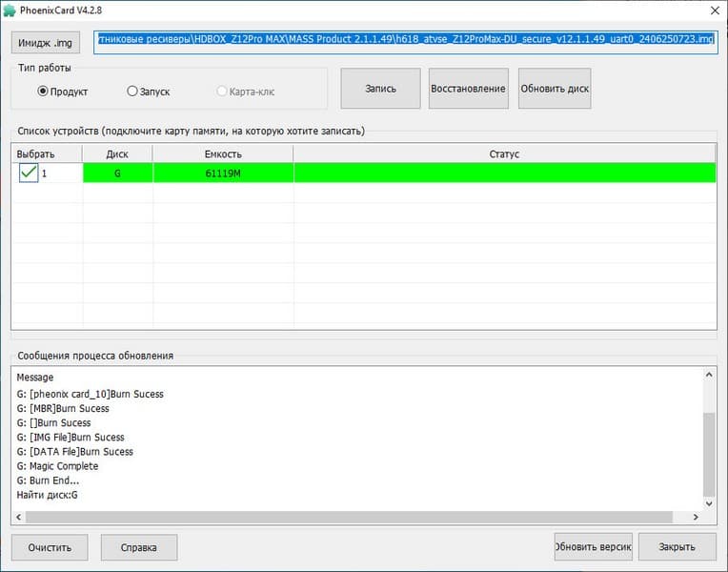Clear messages with the Очистить button
The image size is (728, 572).
click(50, 547)
